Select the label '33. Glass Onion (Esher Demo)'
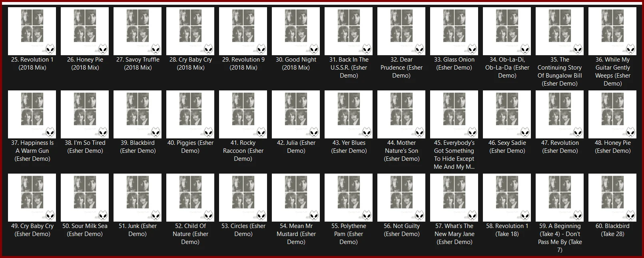 pyautogui.click(x=455, y=64)
